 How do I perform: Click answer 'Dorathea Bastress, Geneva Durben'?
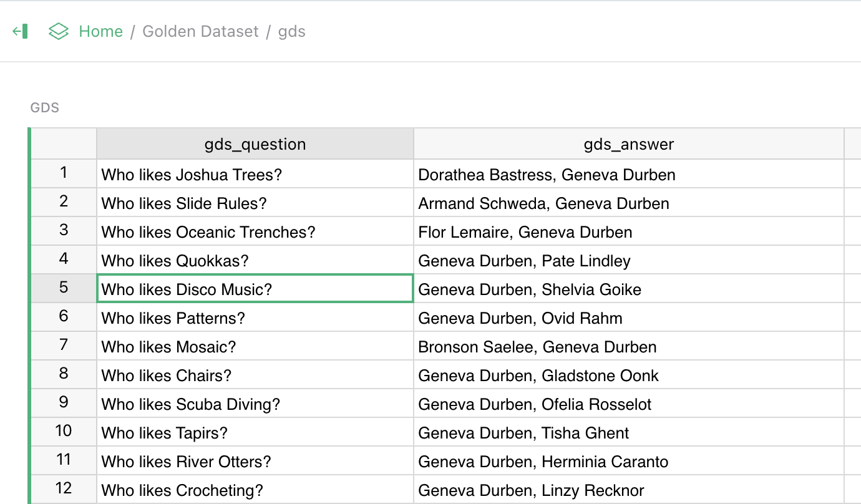point(628,174)
